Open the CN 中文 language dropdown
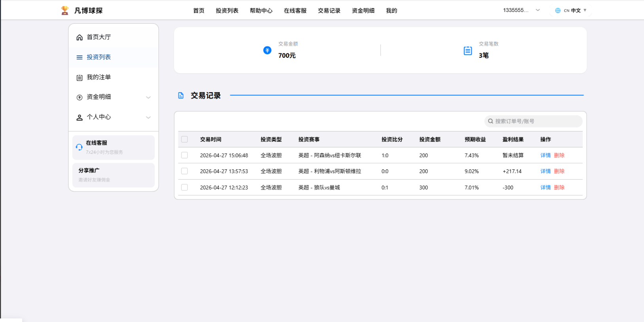The width and height of the screenshot is (644, 322). pos(570,11)
